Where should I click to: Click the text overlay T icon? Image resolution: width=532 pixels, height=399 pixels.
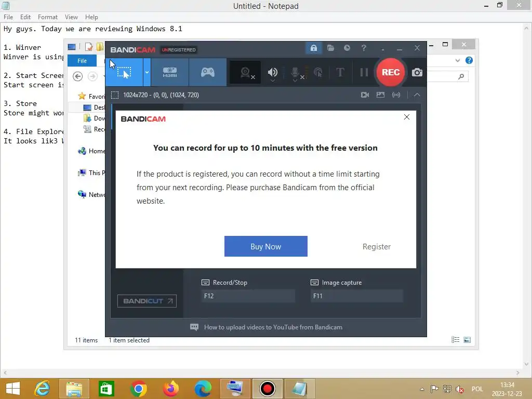(x=340, y=72)
